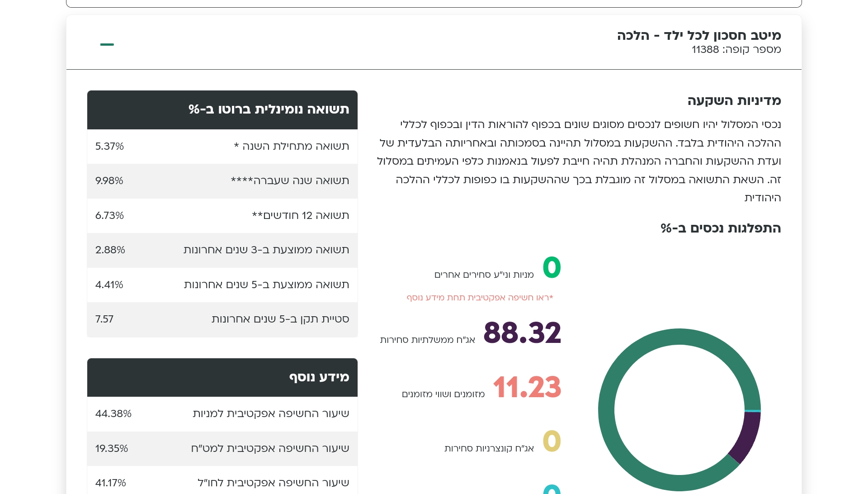Click the מדיניות השקעה heading
Image resolution: width=868 pixels, height=494 pixels.
click(734, 100)
